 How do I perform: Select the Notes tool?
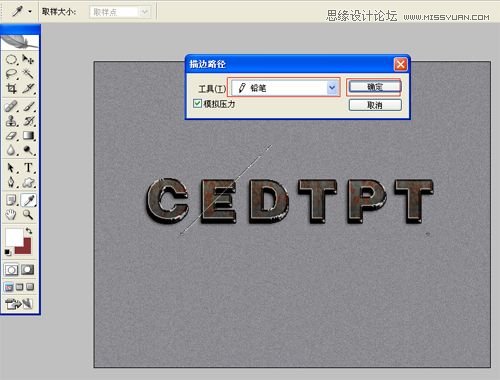tap(11, 200)
